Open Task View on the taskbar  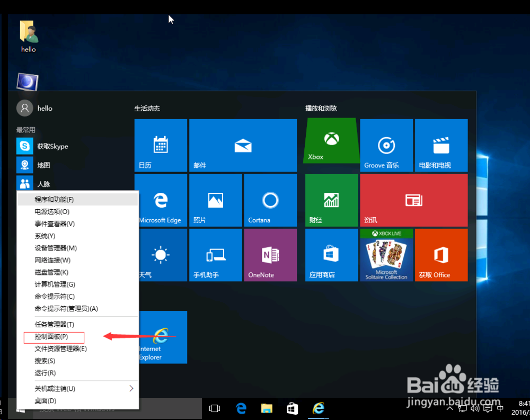[x=214, y=408]
